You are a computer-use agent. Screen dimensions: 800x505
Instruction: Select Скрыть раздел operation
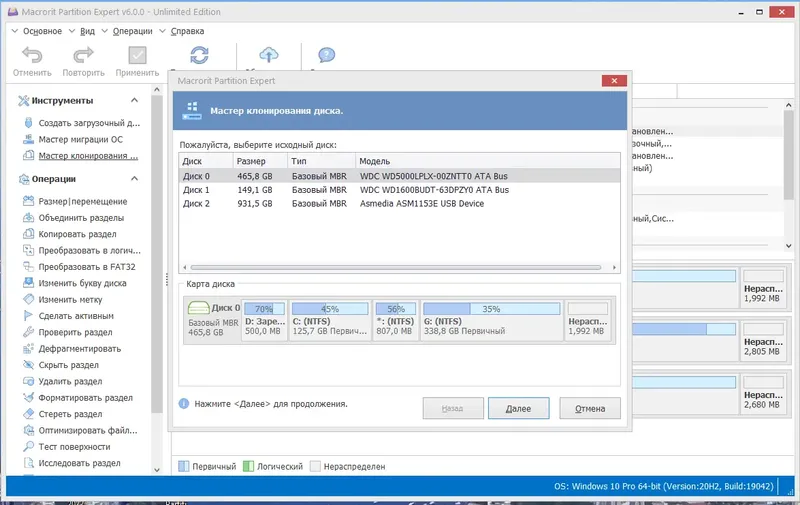[68, 365]
